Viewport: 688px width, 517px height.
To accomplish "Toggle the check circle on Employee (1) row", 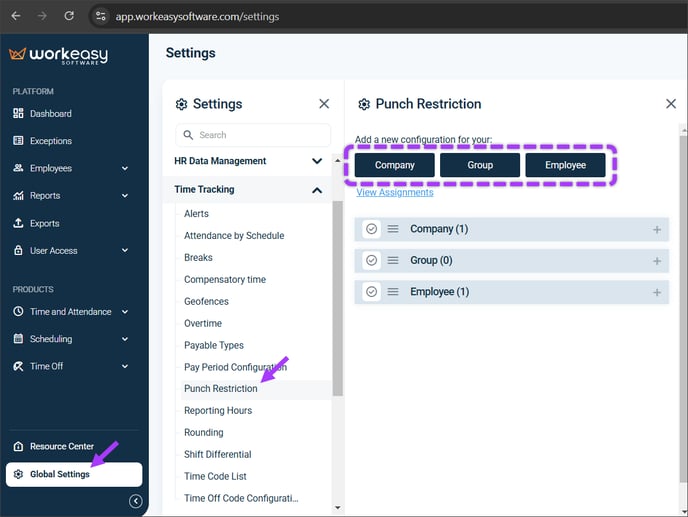I will point(372,292).
